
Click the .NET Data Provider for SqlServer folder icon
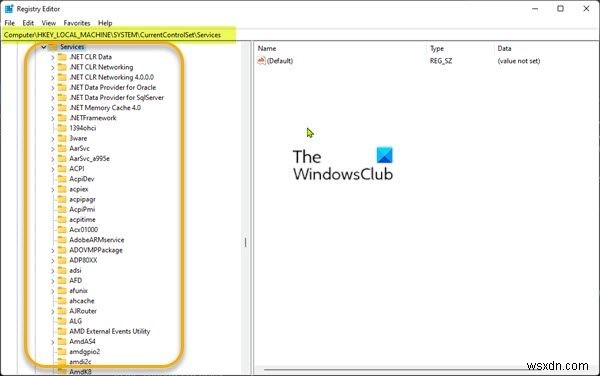[62, 98]
